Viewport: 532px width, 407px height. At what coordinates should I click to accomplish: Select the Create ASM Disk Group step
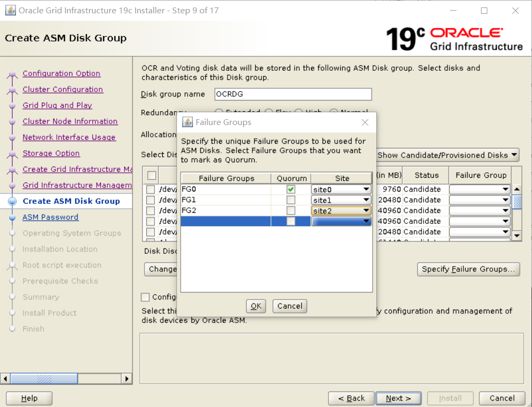pyautogui.click(x=71, y=201)
